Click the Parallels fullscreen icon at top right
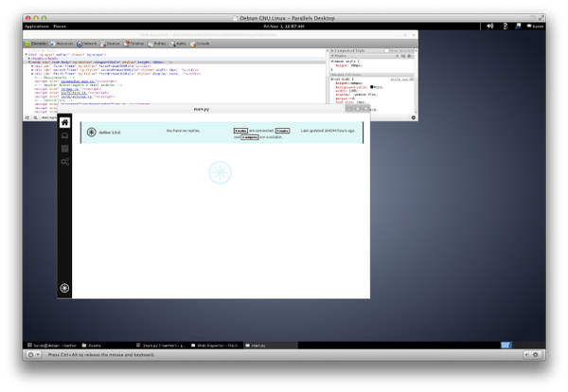Screen dimensions: 568x392 pyautogui.click(x=541, y=17)
